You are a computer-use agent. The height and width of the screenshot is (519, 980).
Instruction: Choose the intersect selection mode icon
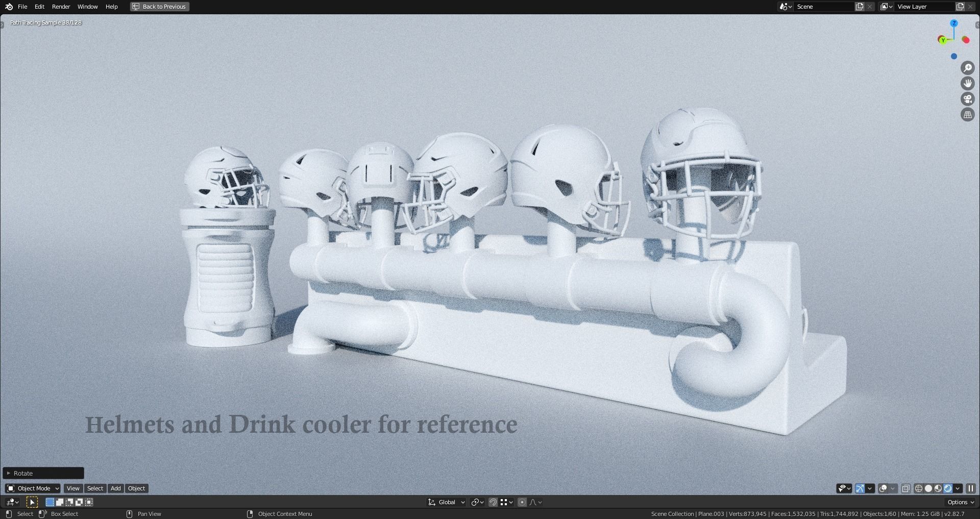89,502
